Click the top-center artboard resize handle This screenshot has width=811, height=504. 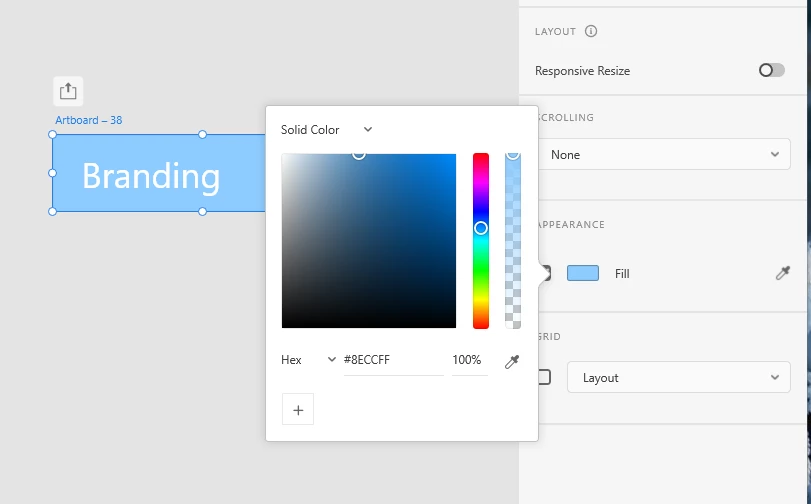click(x=202, y=135)
